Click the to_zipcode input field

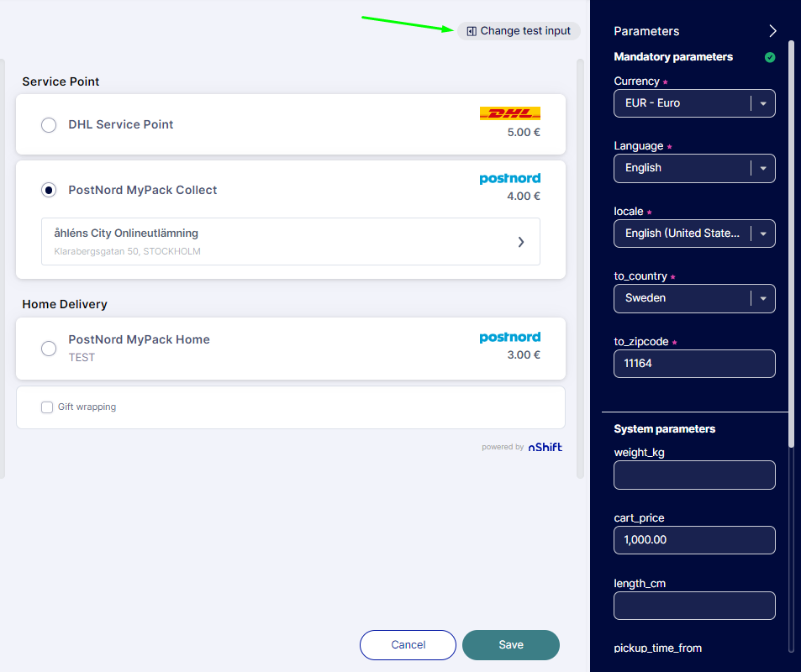tap(693, 365)
